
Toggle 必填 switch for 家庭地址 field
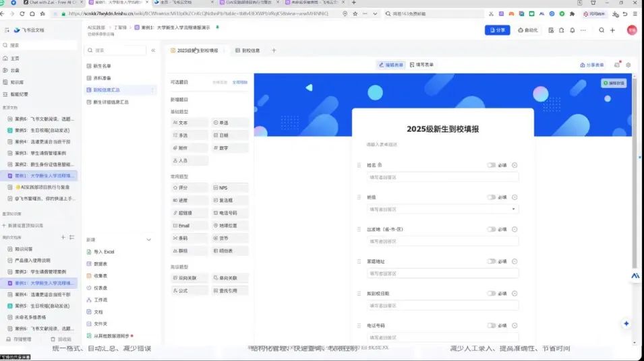(x=492, y=261)
